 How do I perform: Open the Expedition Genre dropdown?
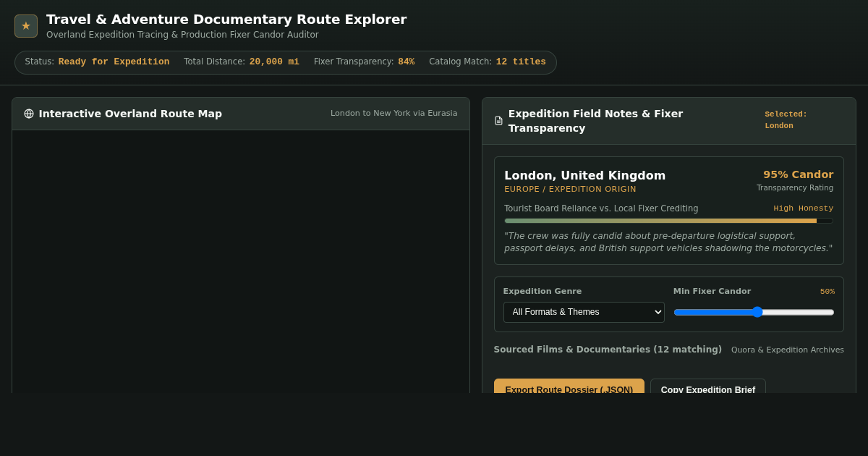tap(584, 312)
